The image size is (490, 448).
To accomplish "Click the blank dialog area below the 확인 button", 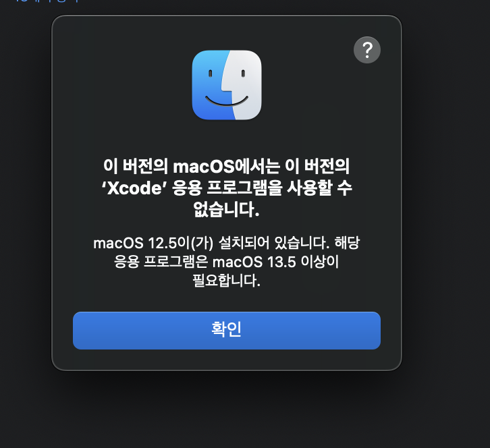I will point(227,360).
